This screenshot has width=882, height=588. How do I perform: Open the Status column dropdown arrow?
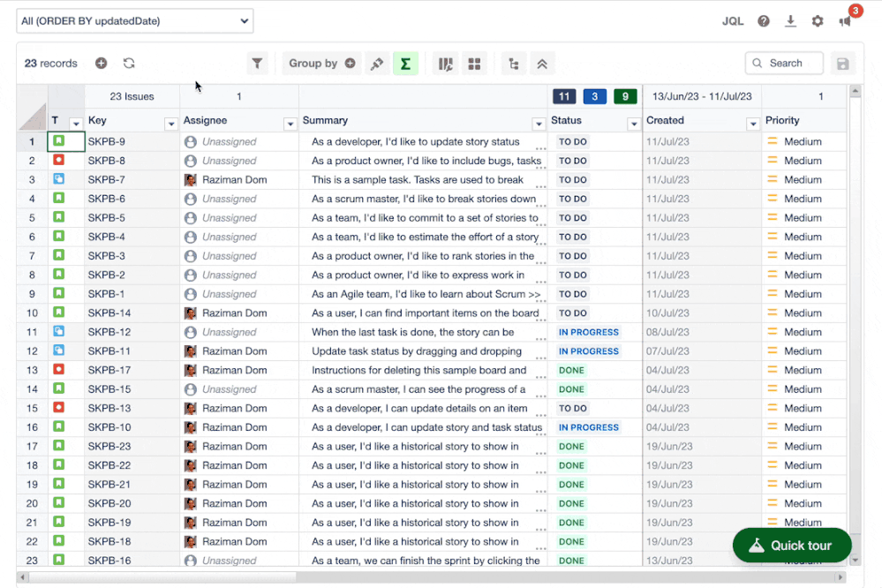click(x=633, y=124)
